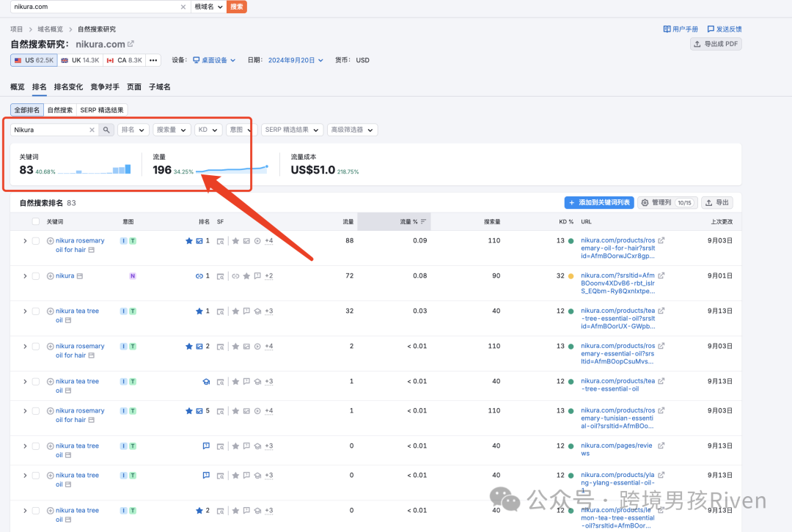Switch to the 子域名 tab
Screen dimensions: 792x532
160,86
